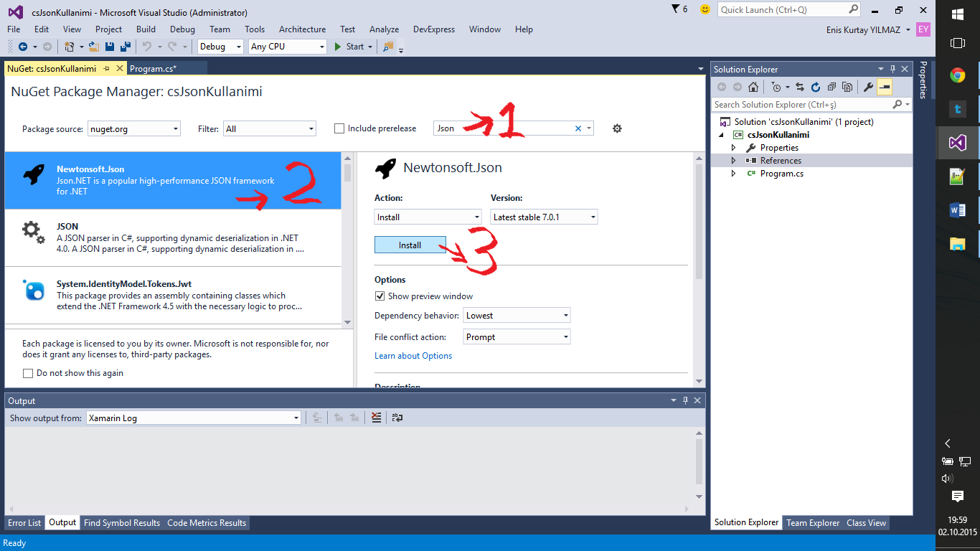
Task: Switch to the Team Explorer tab
Action: point(813,523)
